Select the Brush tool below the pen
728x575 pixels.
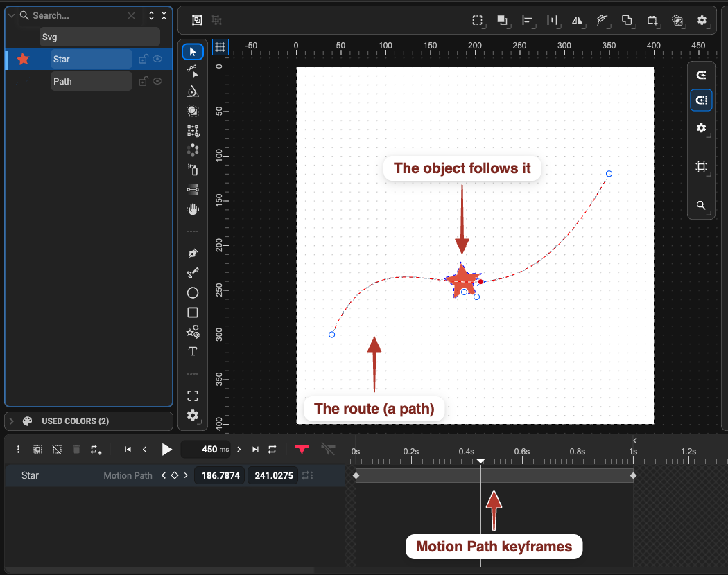193,273
